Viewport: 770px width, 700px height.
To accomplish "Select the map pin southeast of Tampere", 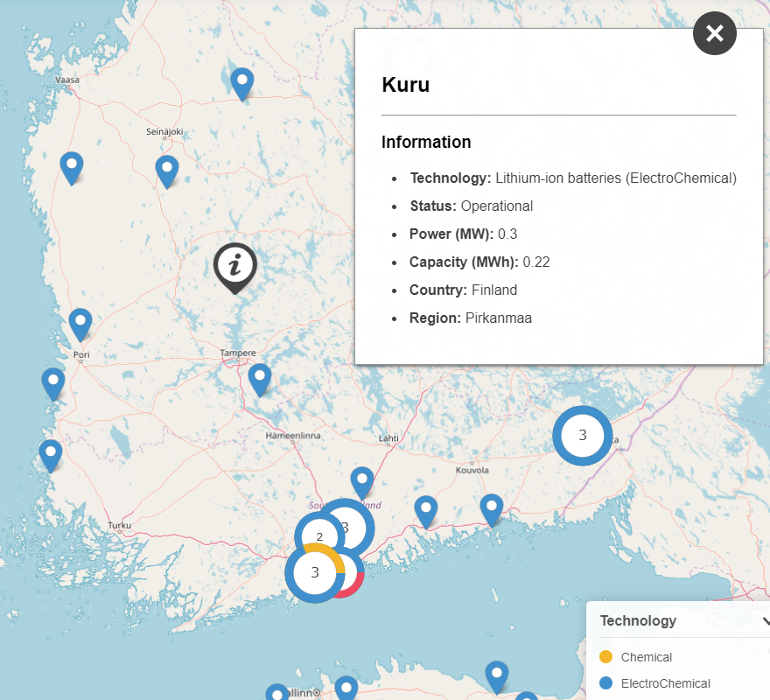I will 260,381.
